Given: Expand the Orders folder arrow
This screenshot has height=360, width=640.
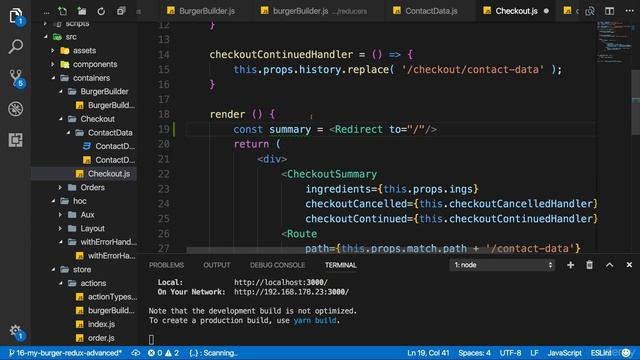Looking at the screenshot, I should (x=60, y=187).
